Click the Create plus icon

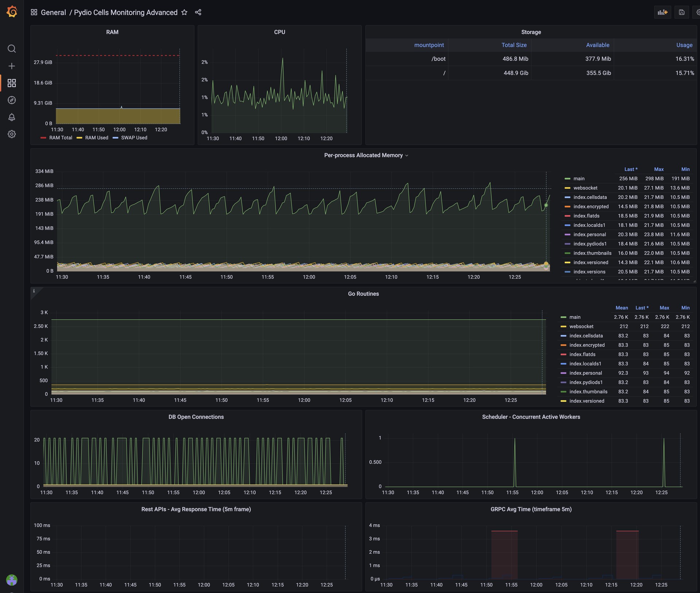(x=12, y=66)
